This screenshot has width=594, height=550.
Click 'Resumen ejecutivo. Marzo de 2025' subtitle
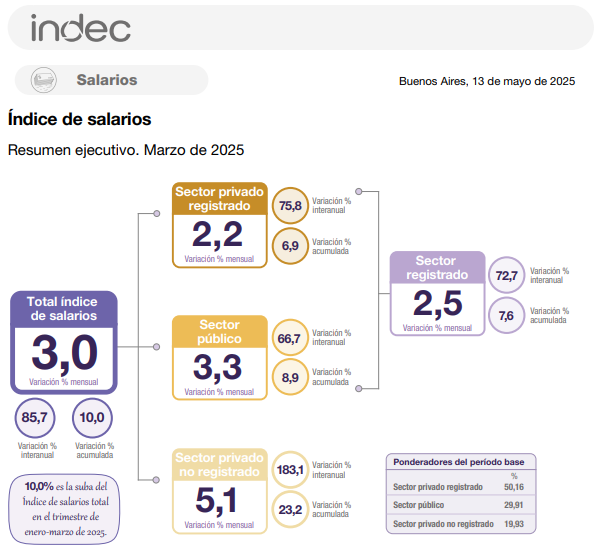[126, 150]
